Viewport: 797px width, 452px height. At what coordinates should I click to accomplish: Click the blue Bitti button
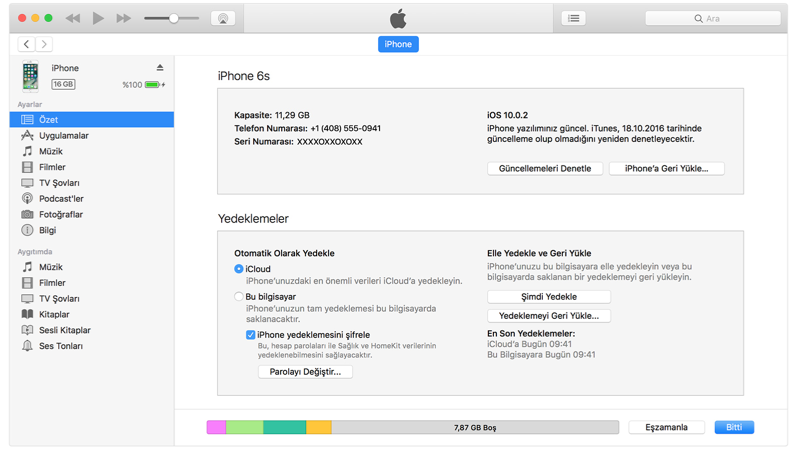(x=734, y=427)
